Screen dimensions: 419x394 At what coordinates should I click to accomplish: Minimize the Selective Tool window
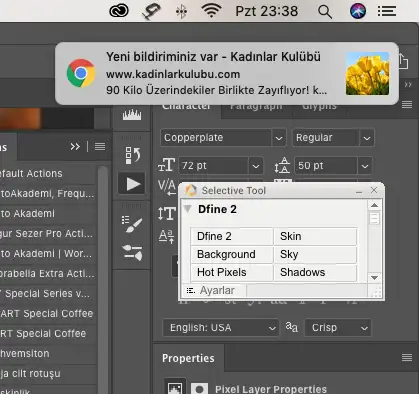coord(359,191)
